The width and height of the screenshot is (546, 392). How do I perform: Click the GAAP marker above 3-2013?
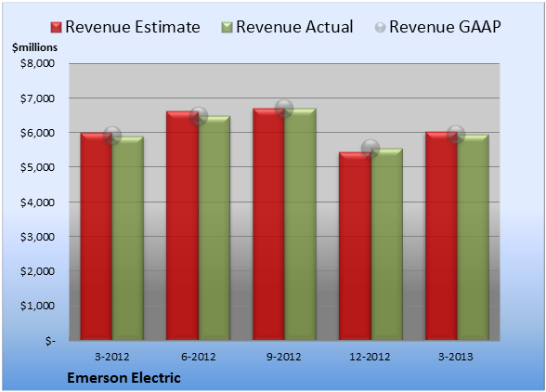[456, 134]
